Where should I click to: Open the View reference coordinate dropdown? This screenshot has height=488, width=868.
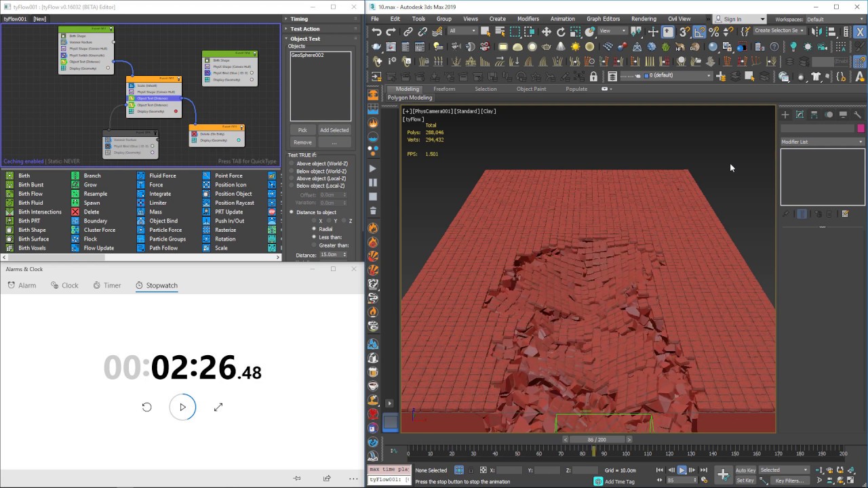(x=613, y=31)
